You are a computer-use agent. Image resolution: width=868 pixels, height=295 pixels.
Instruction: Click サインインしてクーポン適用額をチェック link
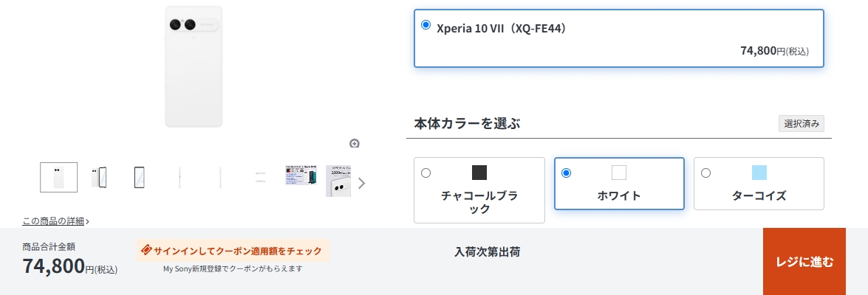pyautogui.click(x=238, y=251)
